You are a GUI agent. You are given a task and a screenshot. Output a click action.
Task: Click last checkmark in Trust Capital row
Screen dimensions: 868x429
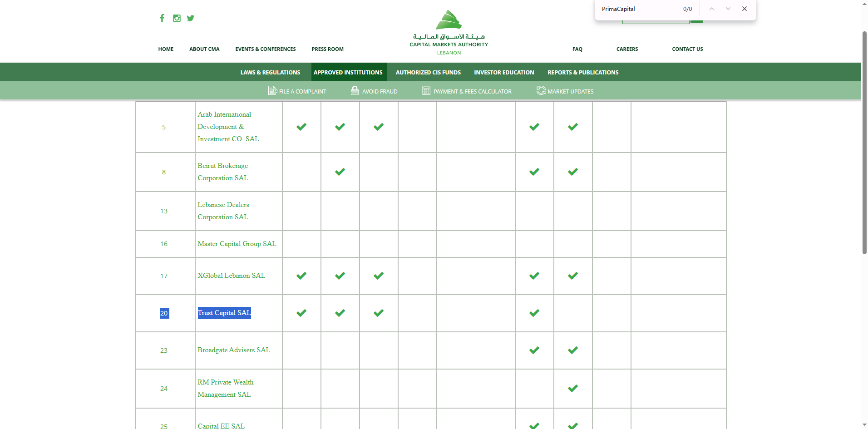pos(534,313)
